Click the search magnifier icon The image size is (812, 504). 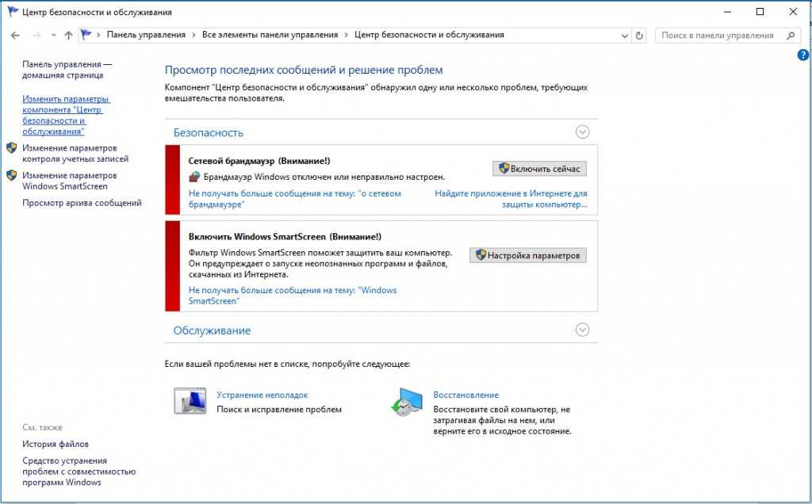(791, 35)
